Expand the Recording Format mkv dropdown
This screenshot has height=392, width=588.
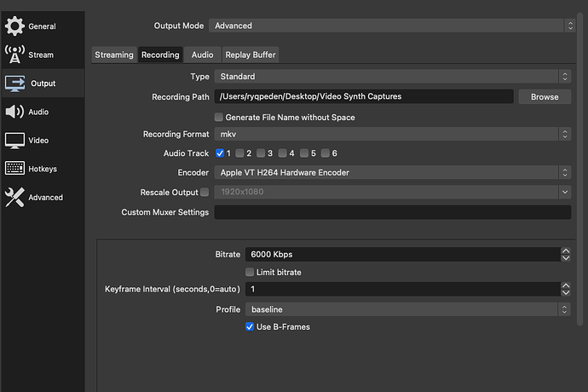tap(393, 134)
